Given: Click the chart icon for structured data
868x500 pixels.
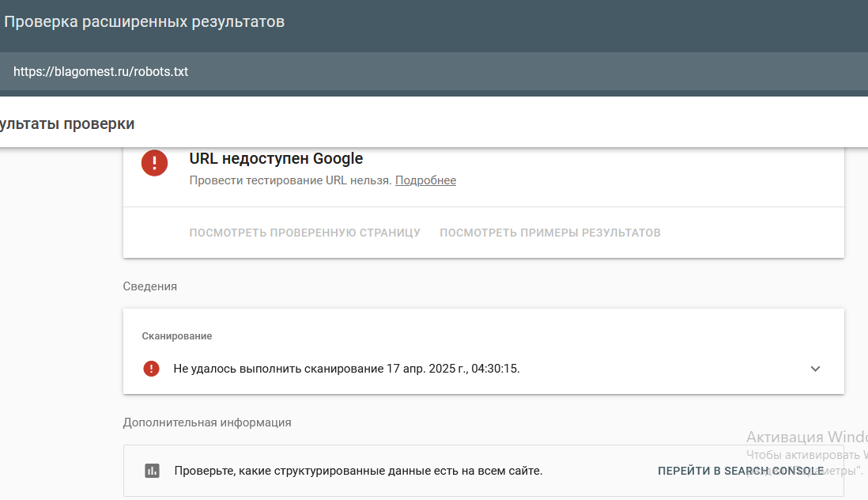Looking at the screenshot, I should [153, 471].
